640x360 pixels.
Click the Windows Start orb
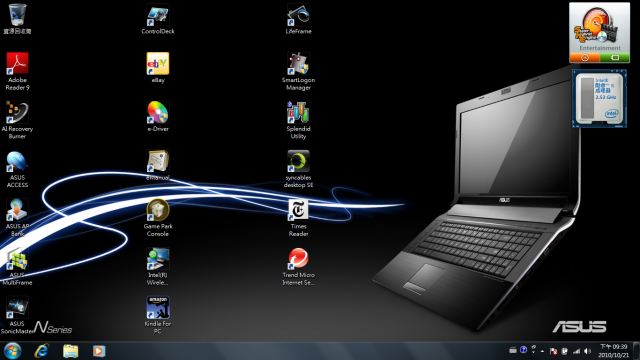click(13, 351)
